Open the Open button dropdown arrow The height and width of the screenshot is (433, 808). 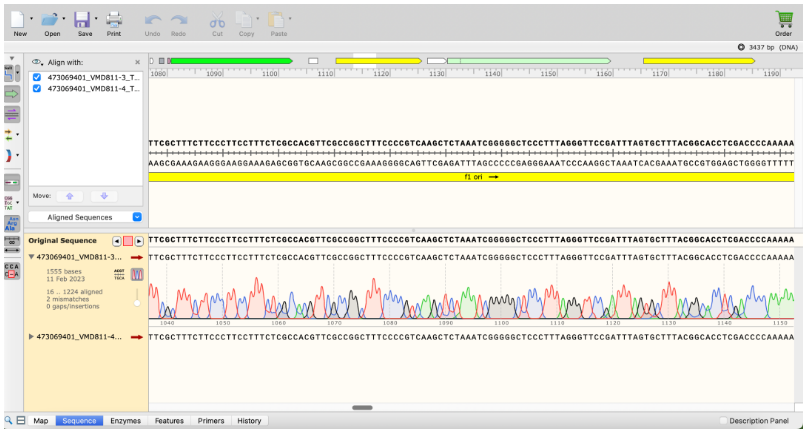[x=64, y=19]
